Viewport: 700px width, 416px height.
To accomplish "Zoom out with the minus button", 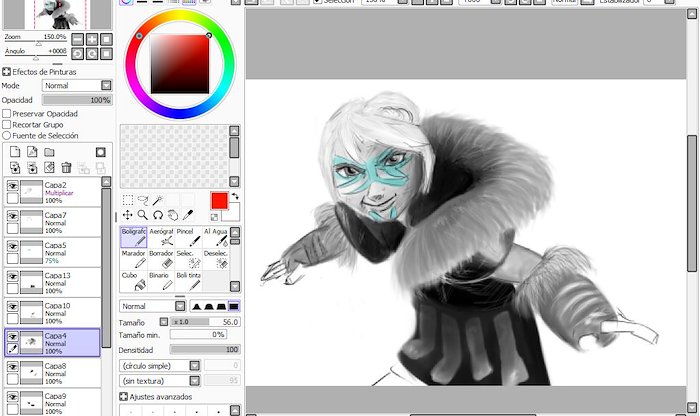I will coord(78,39).
